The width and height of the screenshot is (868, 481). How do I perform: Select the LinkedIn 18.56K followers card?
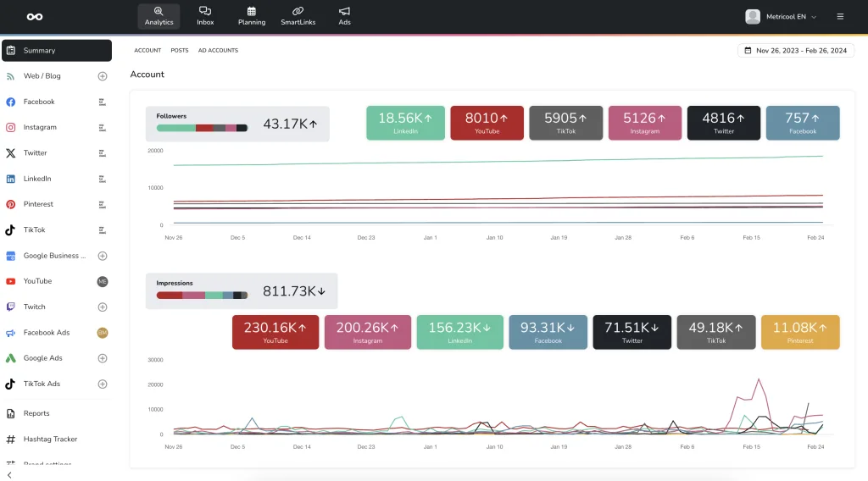[x=405, y=123]
